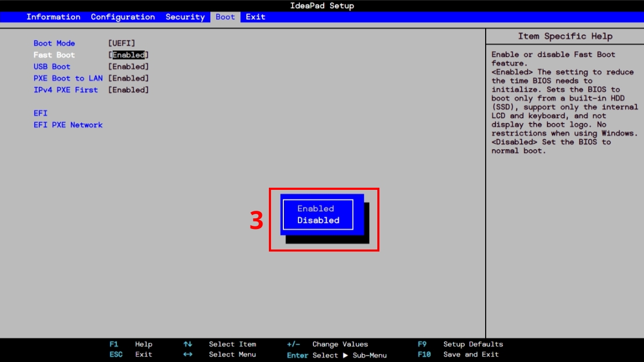
Task: Open the PXE Boot to LAN value
Action: pyautogui.click(x=128, y=78)
